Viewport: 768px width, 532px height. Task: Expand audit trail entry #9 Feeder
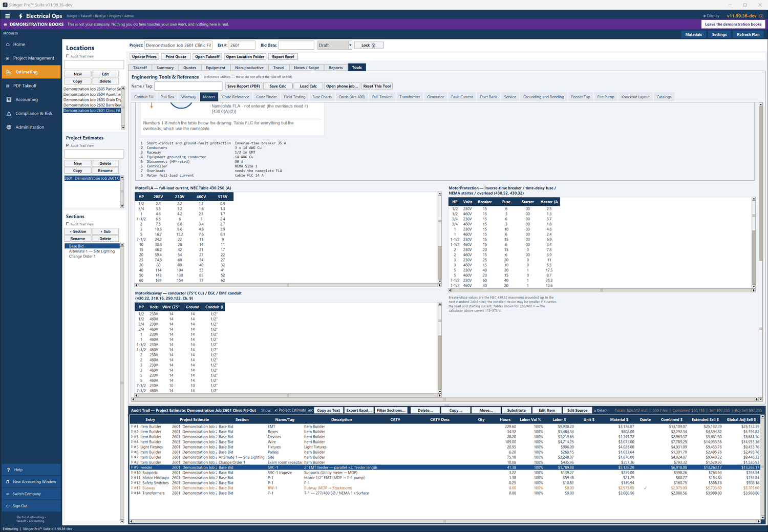point(132,467)
